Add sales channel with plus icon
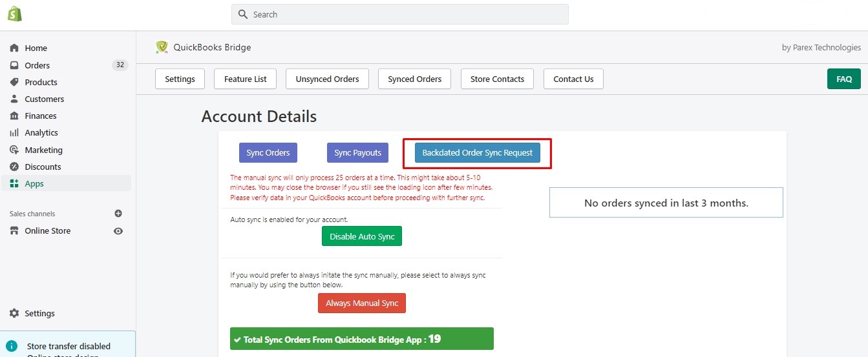 click(x=118, y=214)
